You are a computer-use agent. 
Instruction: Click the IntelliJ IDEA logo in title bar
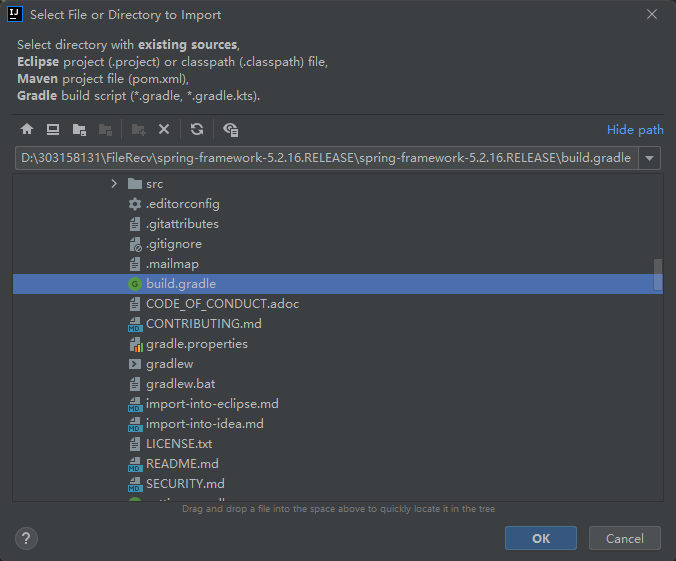pyautogui.click(x=15, y=14)
